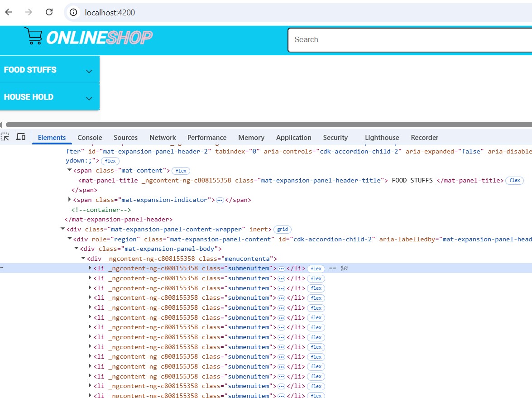View site information icon in address bar
Viewport: 532px width, 398px height.
pyautogui.click(x=73, y=13)
